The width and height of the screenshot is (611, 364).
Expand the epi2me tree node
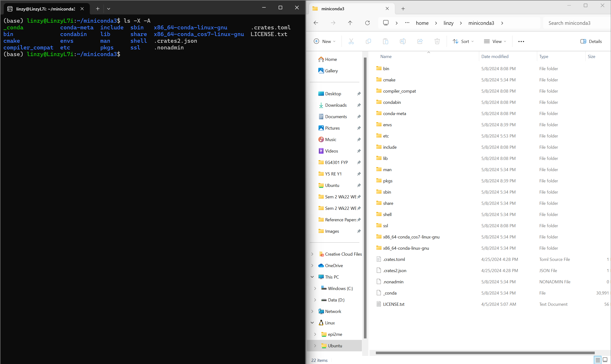click(315, 334)
